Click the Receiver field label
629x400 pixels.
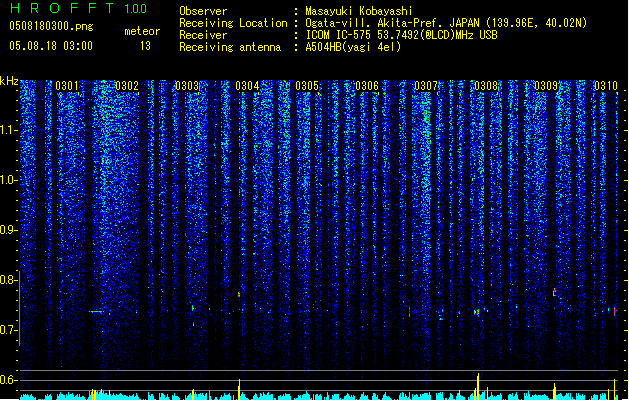203,35
